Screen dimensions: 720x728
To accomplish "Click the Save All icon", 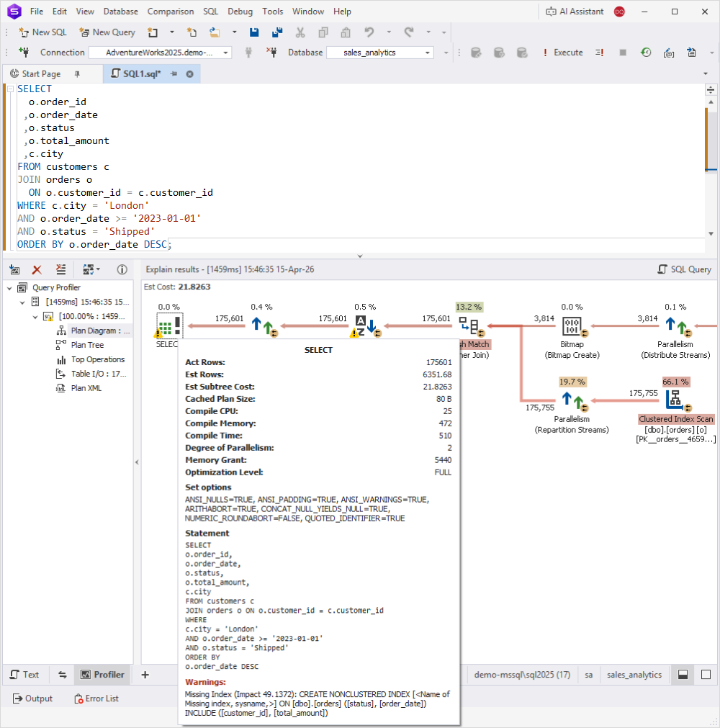I will point(277,32).
